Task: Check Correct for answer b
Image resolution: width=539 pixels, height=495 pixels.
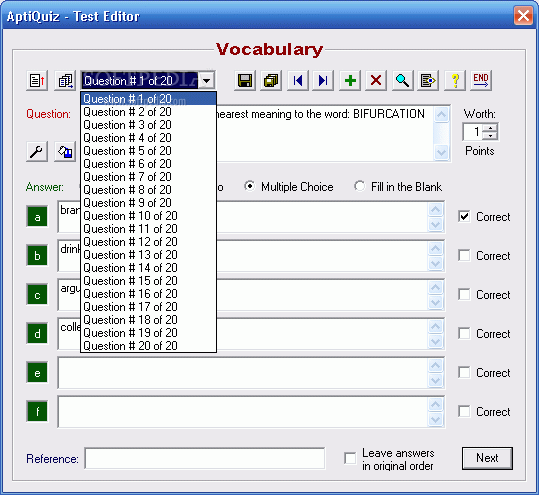Action: tap(464, 255)
